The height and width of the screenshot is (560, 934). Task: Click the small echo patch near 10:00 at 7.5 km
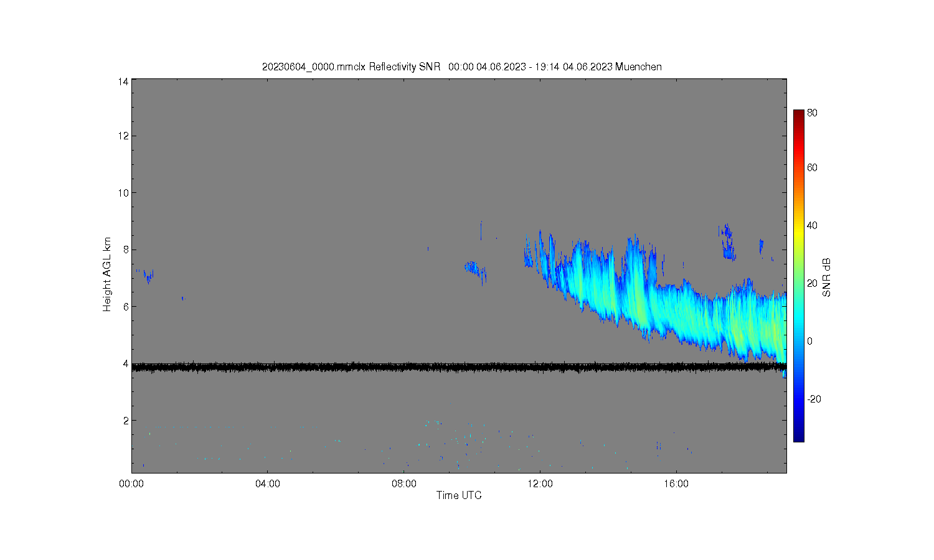(x=476, y=271)
